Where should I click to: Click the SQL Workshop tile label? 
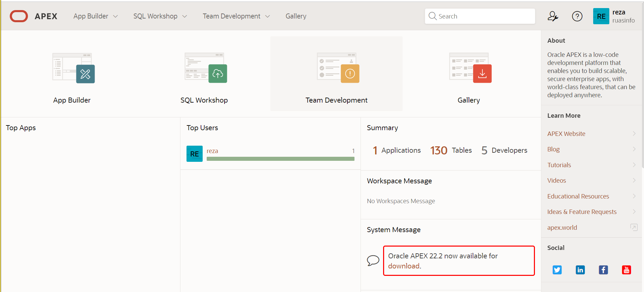tap(204, 100)
